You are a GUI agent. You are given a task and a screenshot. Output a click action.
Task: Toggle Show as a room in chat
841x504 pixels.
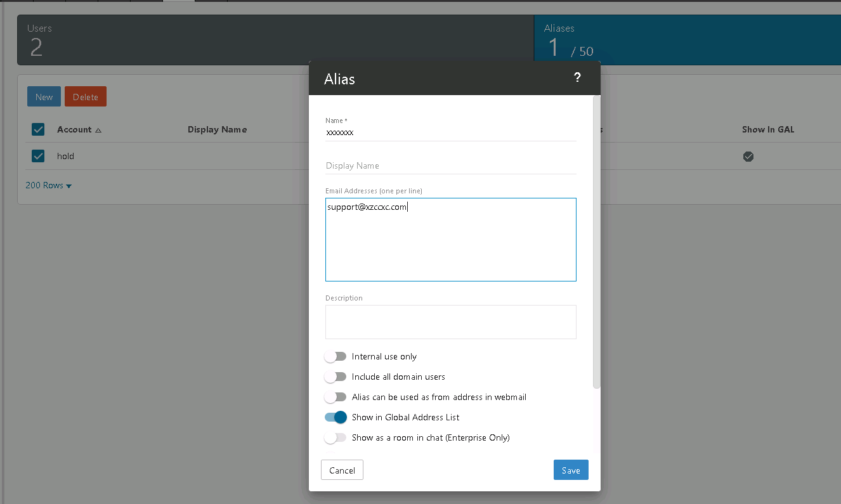coord(335,437)
